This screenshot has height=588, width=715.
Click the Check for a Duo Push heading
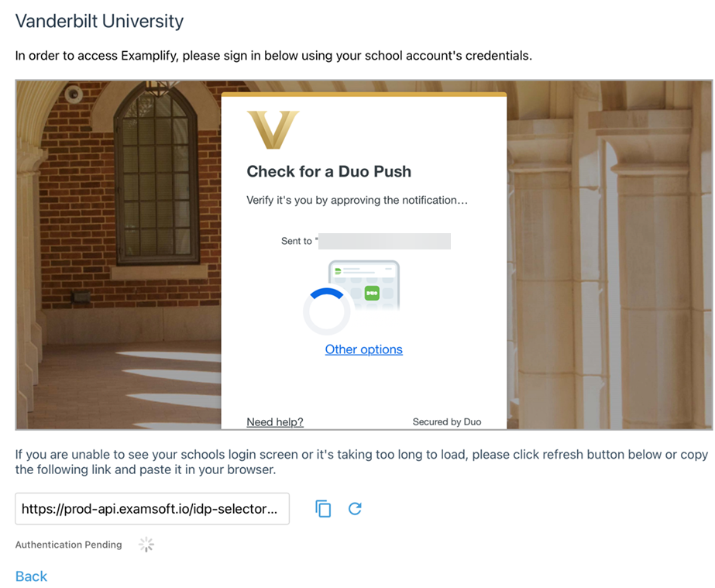pyautogui.click(x=328, y=171)
